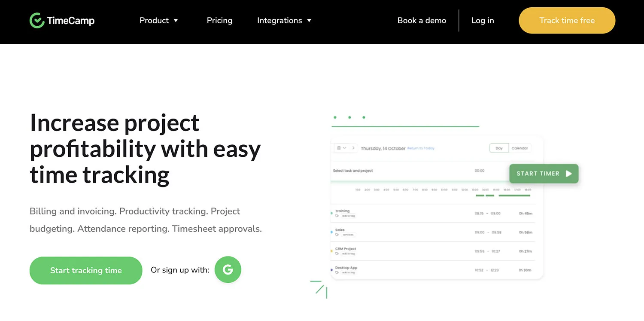
Task: Click the Return to Today link
Action: click(421, 148)
